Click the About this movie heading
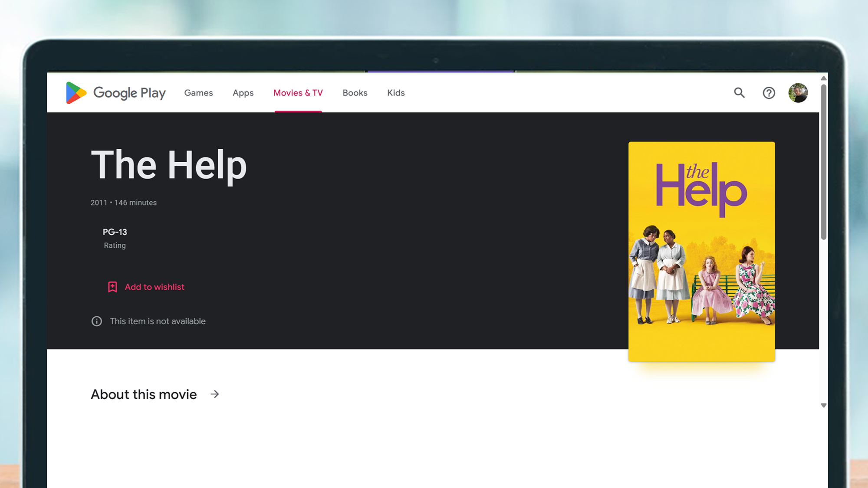This screenshot has width=868, height=488. tap(143, 394)
